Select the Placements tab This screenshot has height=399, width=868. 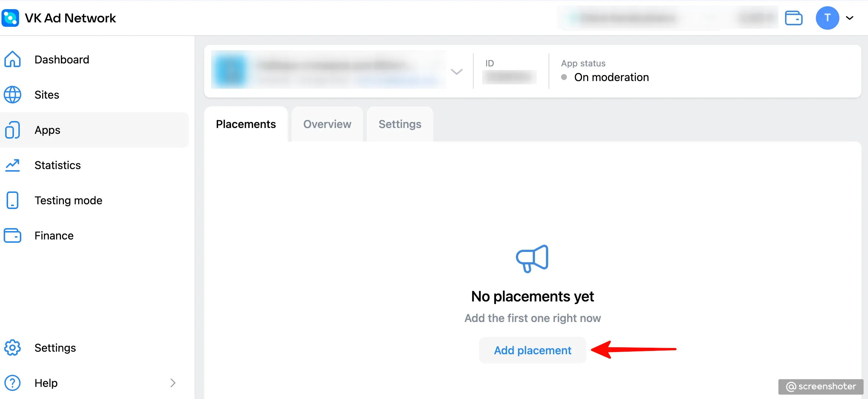coord(246,123)
